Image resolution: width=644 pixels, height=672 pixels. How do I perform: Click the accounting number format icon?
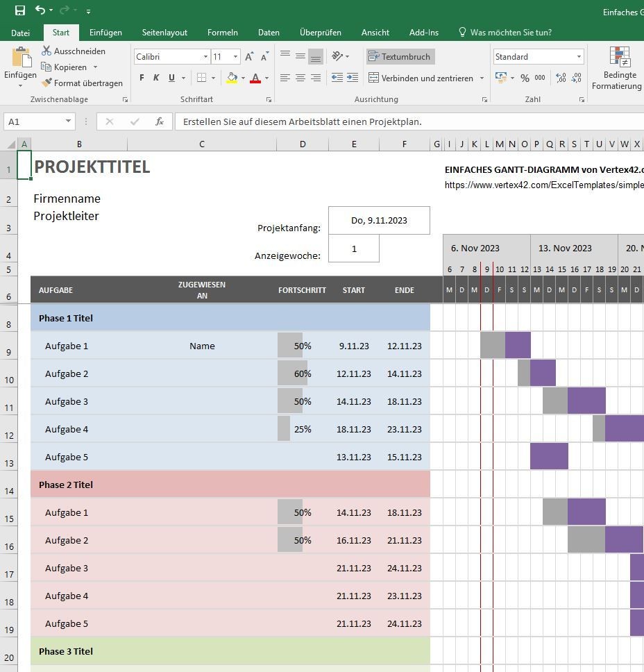500,78
